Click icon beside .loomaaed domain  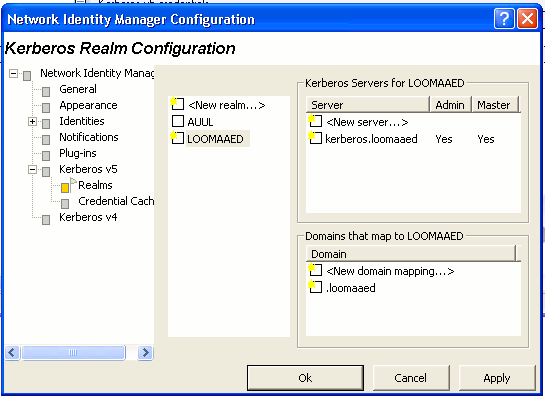coord(315,286)
